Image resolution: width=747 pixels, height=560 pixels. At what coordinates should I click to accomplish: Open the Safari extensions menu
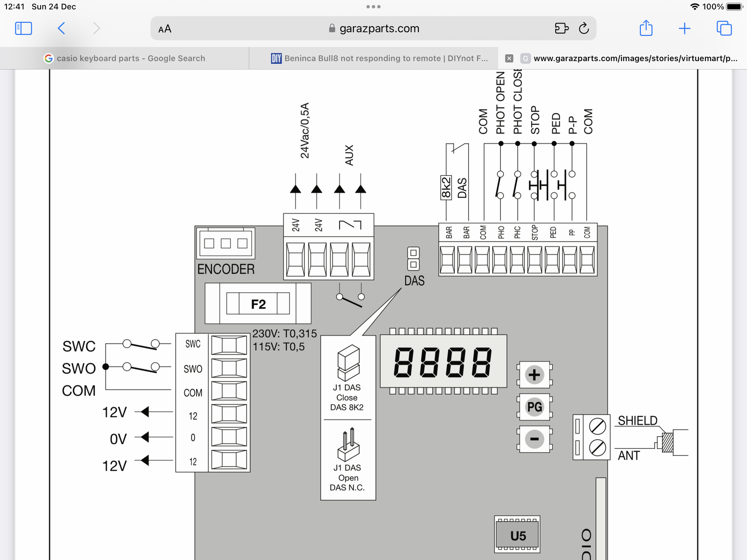point(562,28)
